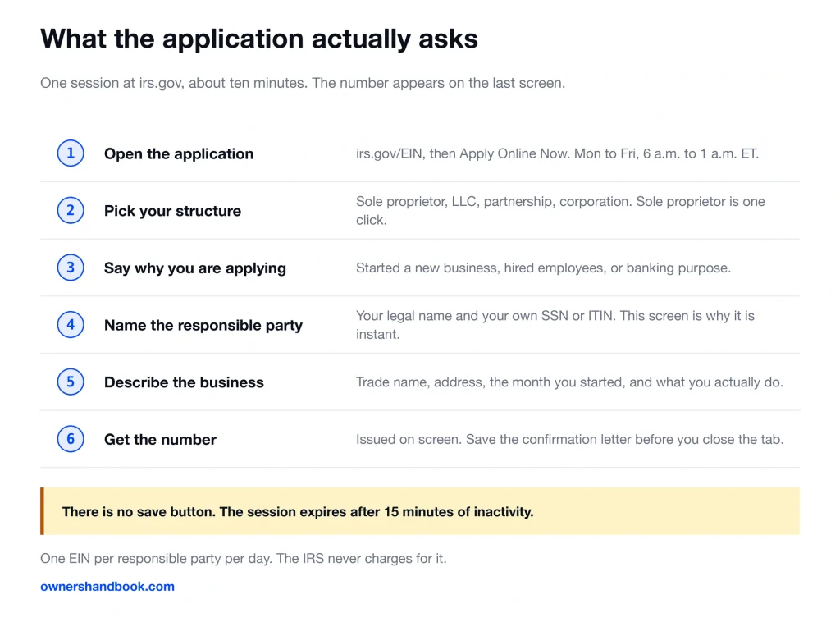Click the step 4 circle icon
840x622 pixels.
click(71, 325)
